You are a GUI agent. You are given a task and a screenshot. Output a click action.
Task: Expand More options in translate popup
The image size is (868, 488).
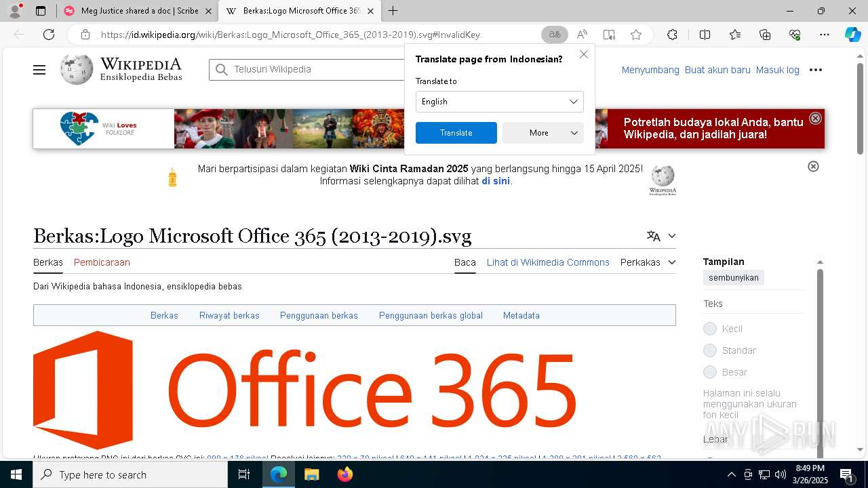coord(543,133)
